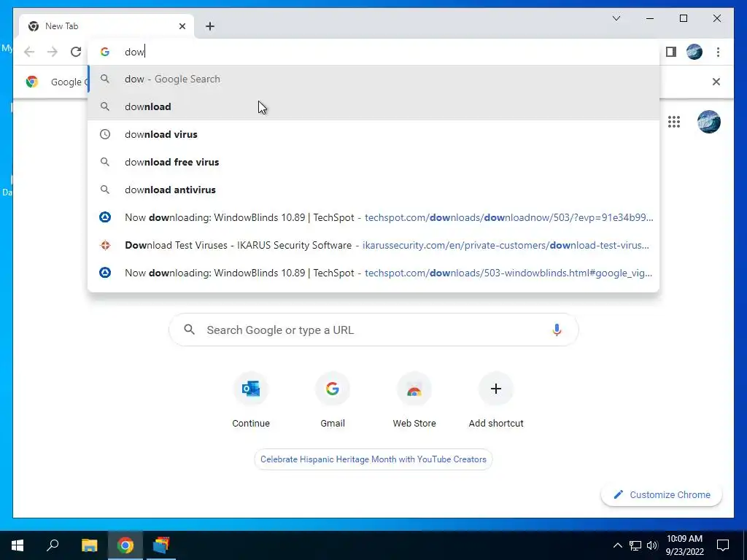The height and width of the screenshot is (560, 747).
Task: Go back using the back arrow
Action: pyautogui.click(x=29, y=52)
